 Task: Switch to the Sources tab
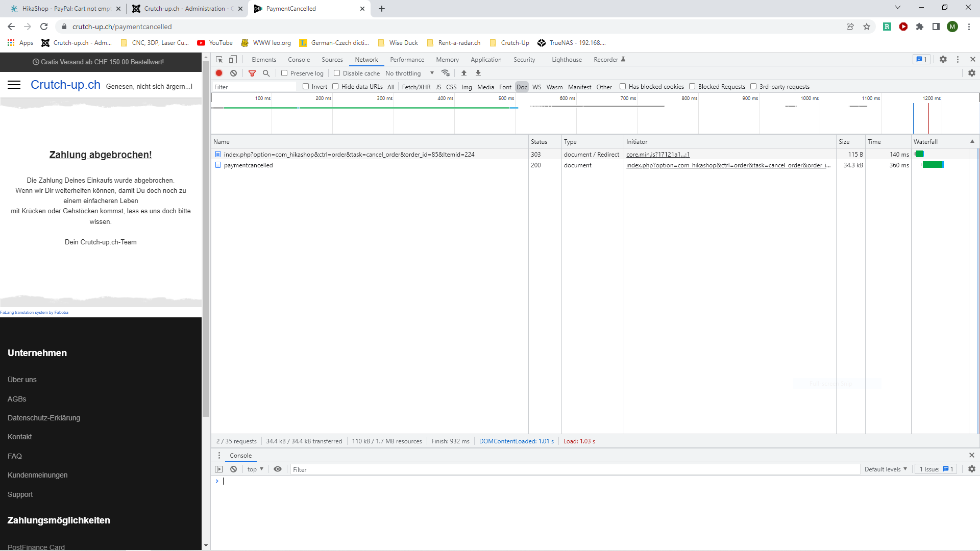pyautogui.click(x=332, y=59)
